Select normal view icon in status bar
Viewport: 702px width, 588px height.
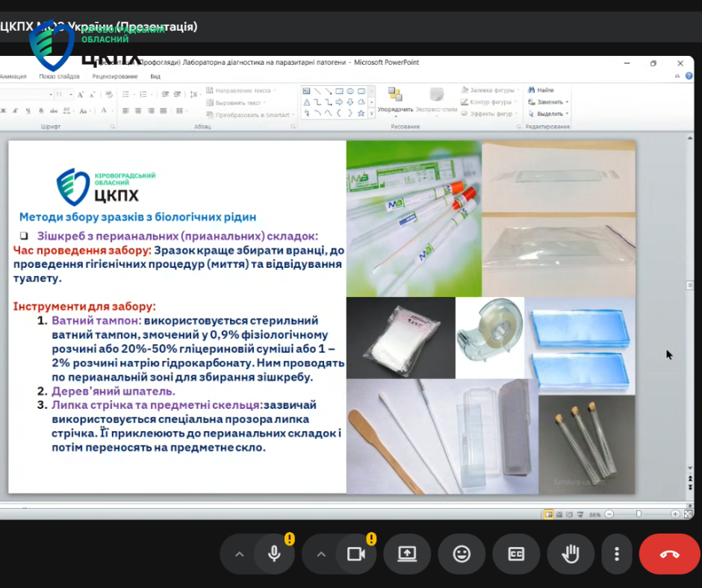tap(549, 514)
